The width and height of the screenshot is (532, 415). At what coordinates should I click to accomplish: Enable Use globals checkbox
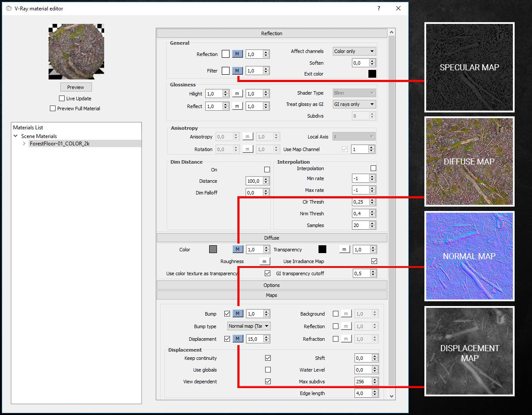[x=268, y=370]
